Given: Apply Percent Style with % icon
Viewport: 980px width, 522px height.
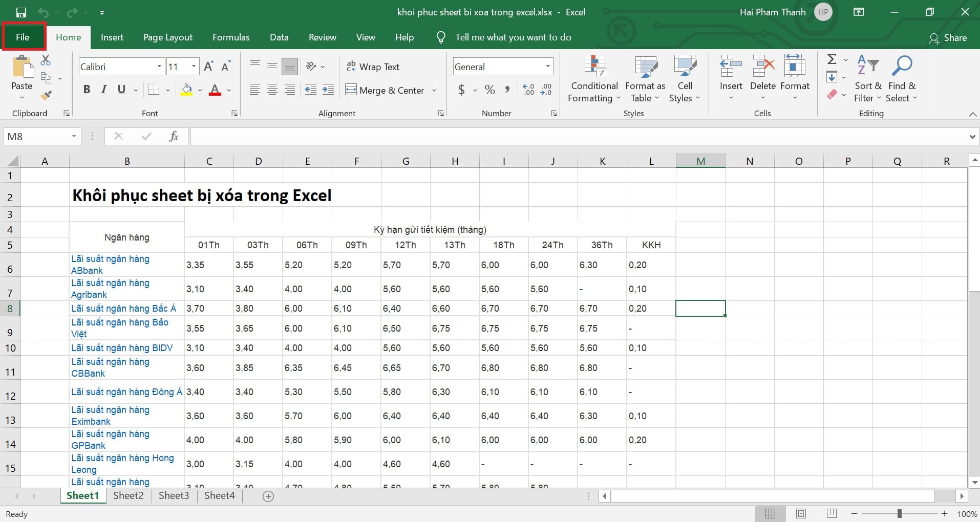Looking at the screenshot, I should click(x=490, y=90).
